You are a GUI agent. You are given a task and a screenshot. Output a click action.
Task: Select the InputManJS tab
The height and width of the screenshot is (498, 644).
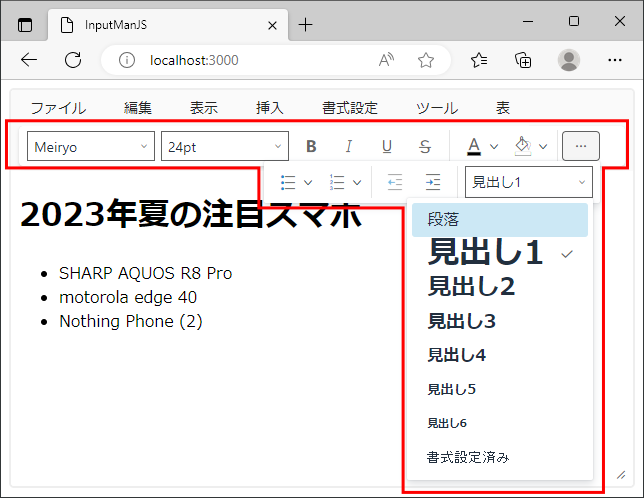point(168,25)
